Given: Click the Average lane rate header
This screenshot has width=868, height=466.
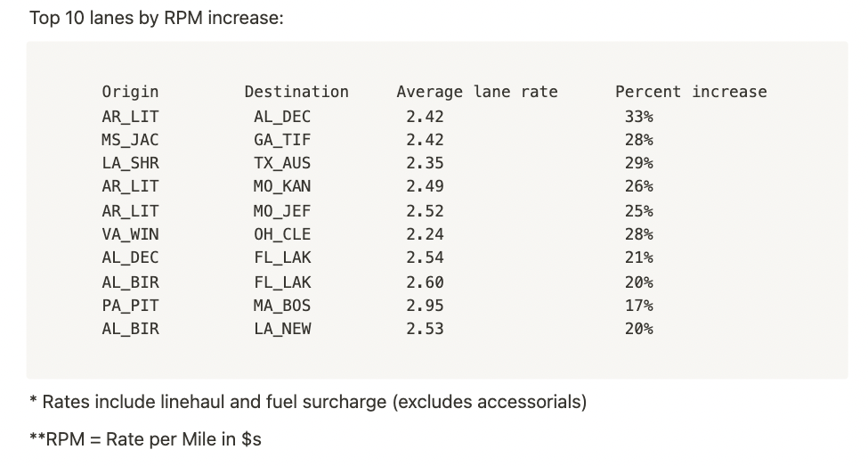Looking at the screenshot, I should tap(476, 92).
